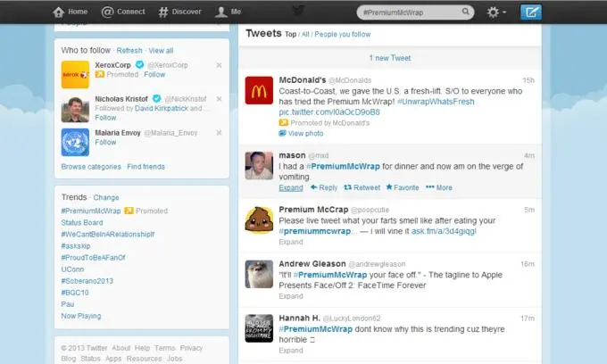
Task: Open More options on mason's tweet
Action: [x=439, y=187]
